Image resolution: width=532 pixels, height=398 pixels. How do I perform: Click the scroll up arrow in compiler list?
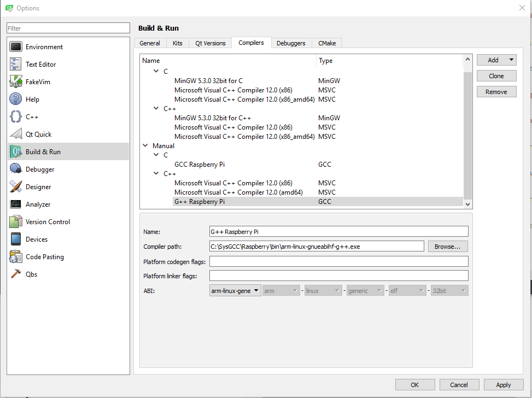point(467,59)
